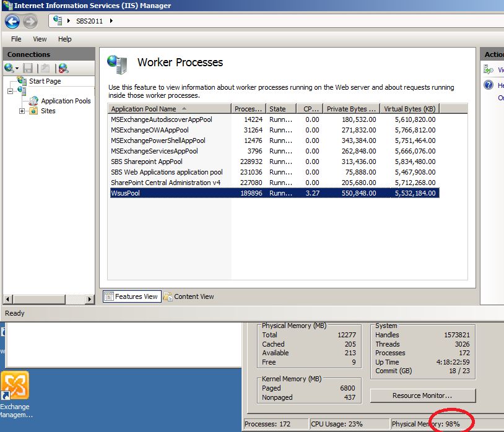
Task: Click Total physical memory value 12277
Action: (347, 335)
